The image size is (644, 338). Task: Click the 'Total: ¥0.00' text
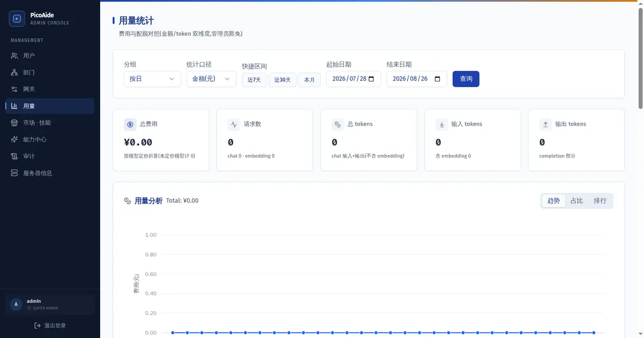(x=182, y=201)
